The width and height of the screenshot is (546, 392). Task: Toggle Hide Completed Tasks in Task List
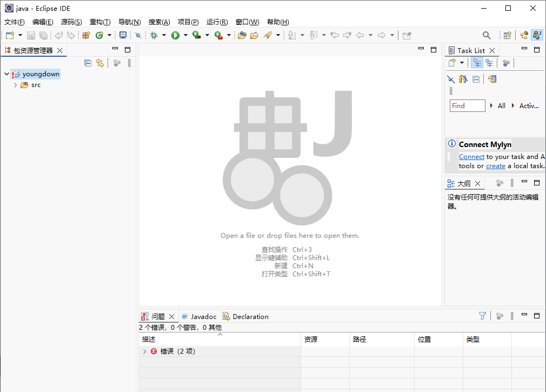pos(451,79)
